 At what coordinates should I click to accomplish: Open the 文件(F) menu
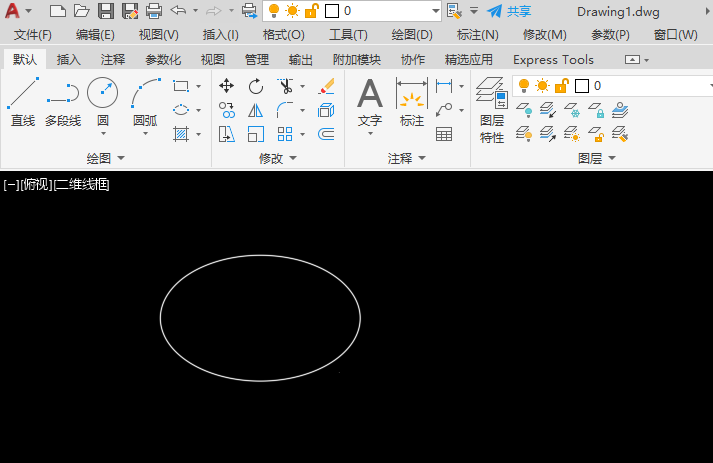32,35
